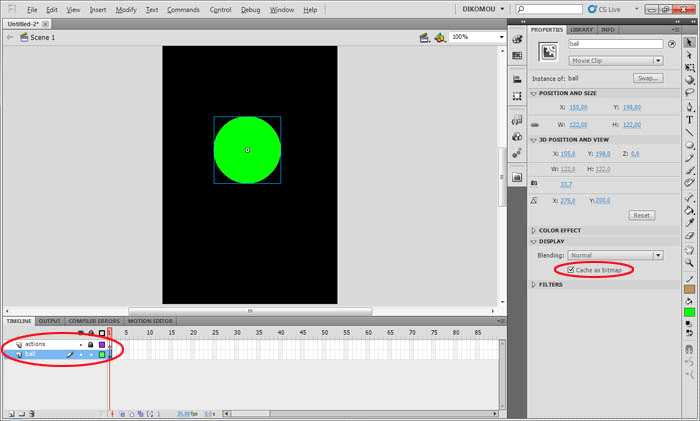Open the File menu
The width and height of the screenshot is (700, 421).
[x=32, y=10]
